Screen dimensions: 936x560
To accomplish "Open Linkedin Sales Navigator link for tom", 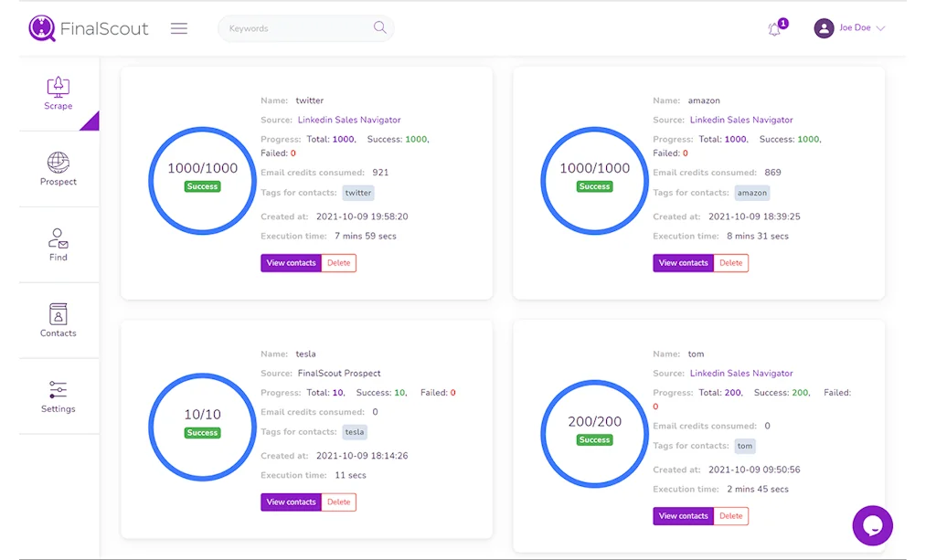I will click(x=740, y=373).
